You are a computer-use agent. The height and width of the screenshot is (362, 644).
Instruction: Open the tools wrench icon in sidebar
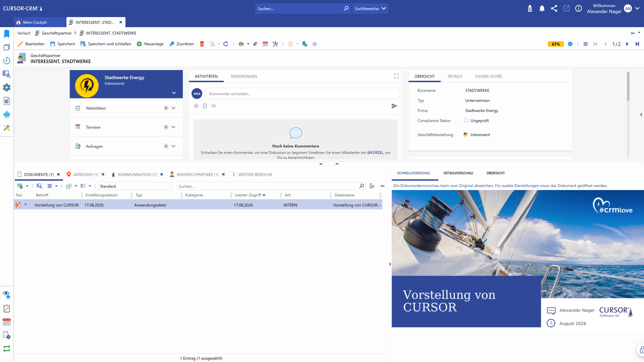[x=7, y=128]
